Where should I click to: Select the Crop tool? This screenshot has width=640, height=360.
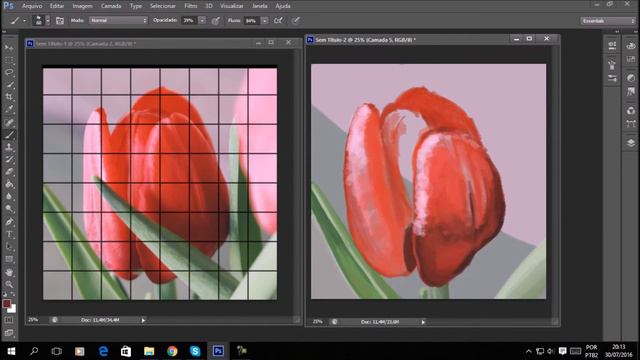pos(9,97)
